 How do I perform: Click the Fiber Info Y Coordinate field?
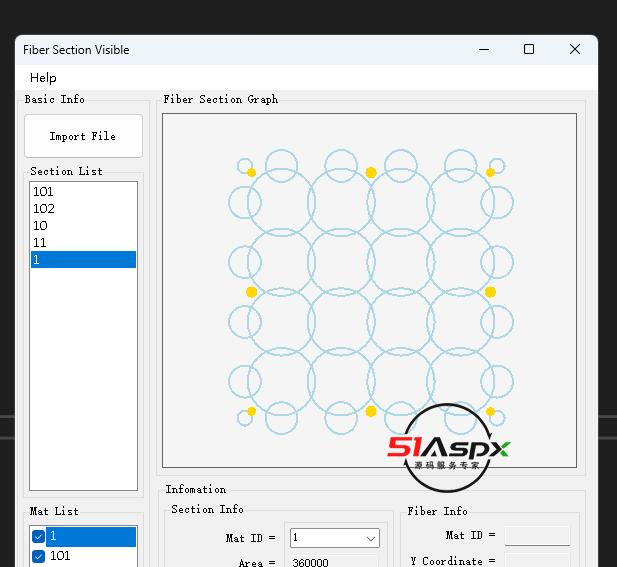(537, 560)
